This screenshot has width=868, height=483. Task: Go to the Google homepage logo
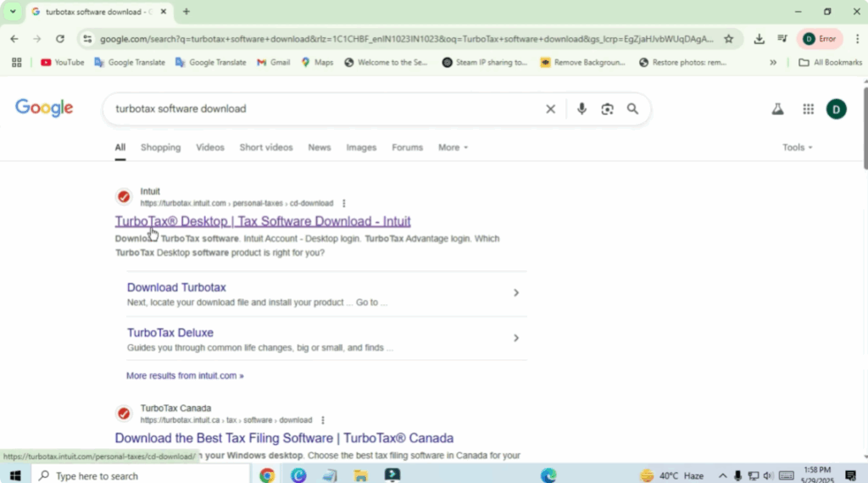[44, 108]
